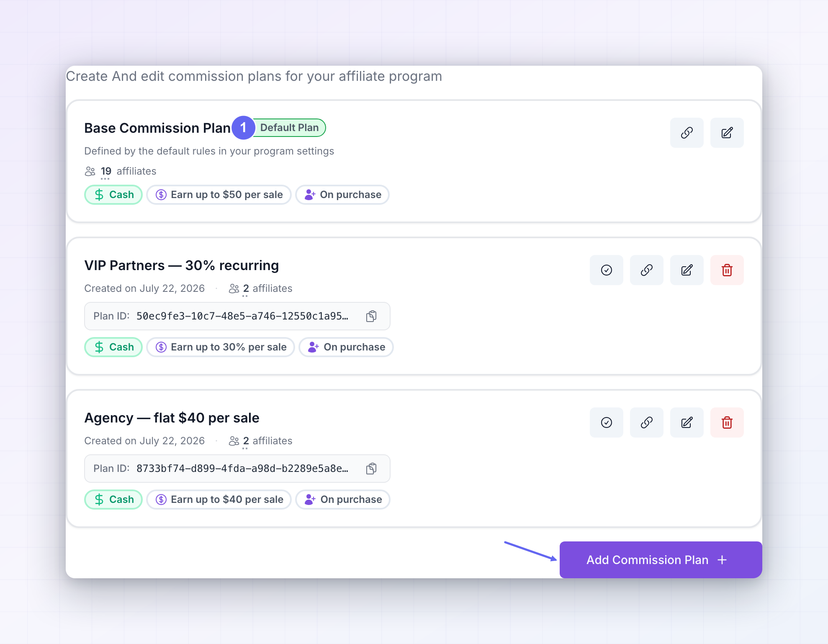The height and width of the screenshot is (644, 828).
Task: Click Add Commission Plan button
Action: point(661,560)
